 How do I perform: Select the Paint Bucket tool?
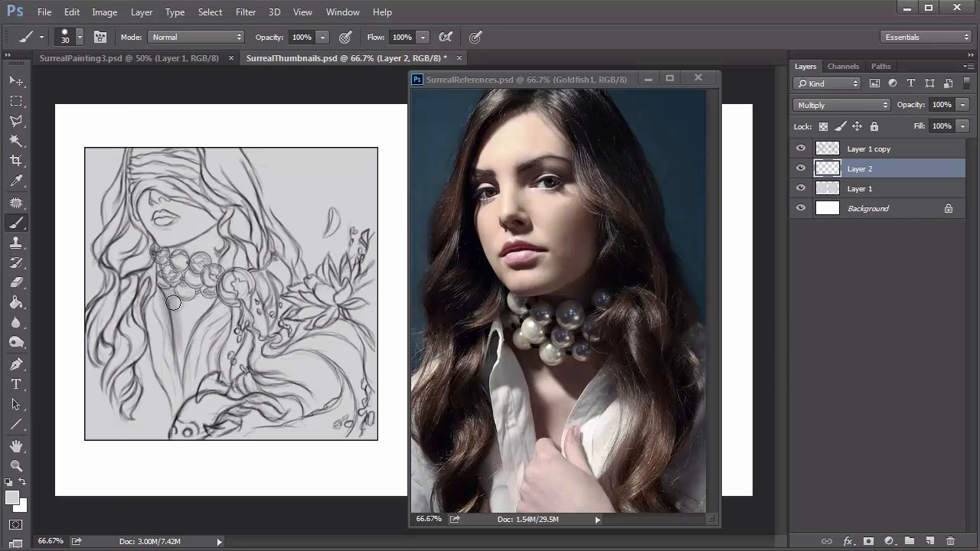16,302
